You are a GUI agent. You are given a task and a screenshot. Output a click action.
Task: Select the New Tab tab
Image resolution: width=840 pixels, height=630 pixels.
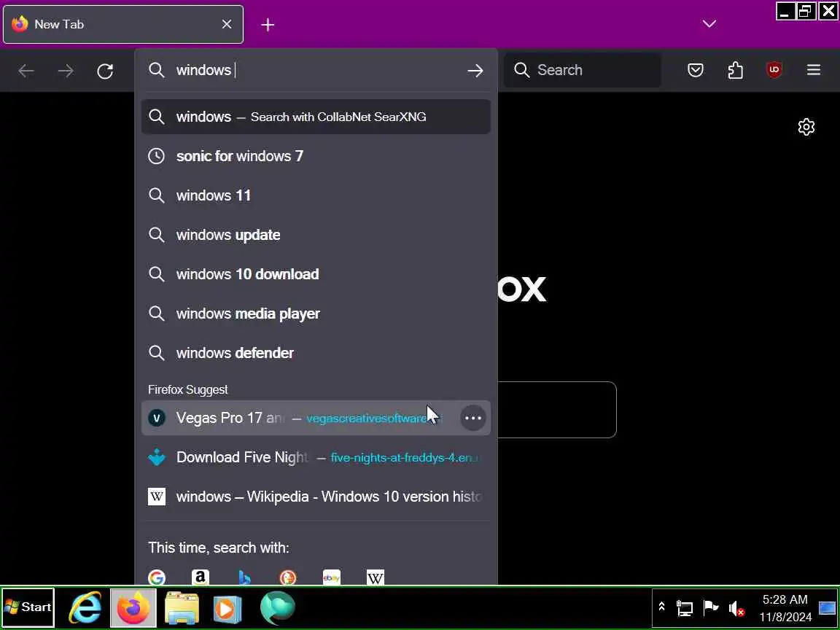click(x=123, y=24)
